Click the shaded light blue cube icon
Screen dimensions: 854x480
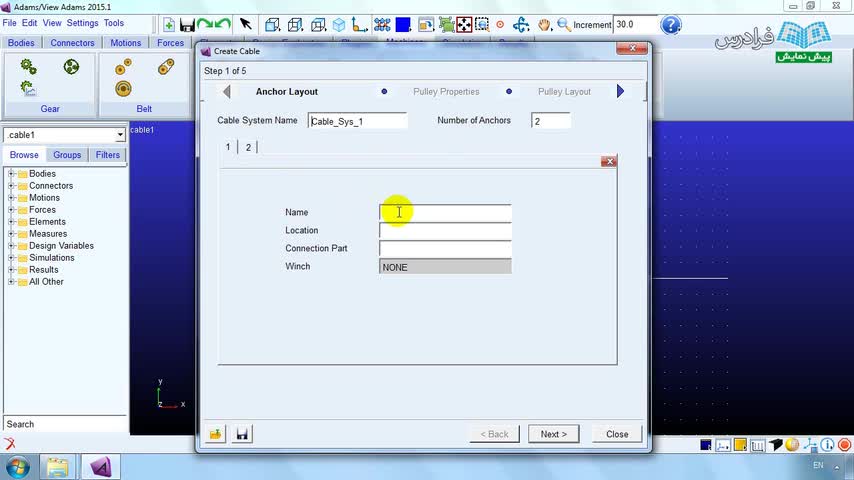point(339,25)
